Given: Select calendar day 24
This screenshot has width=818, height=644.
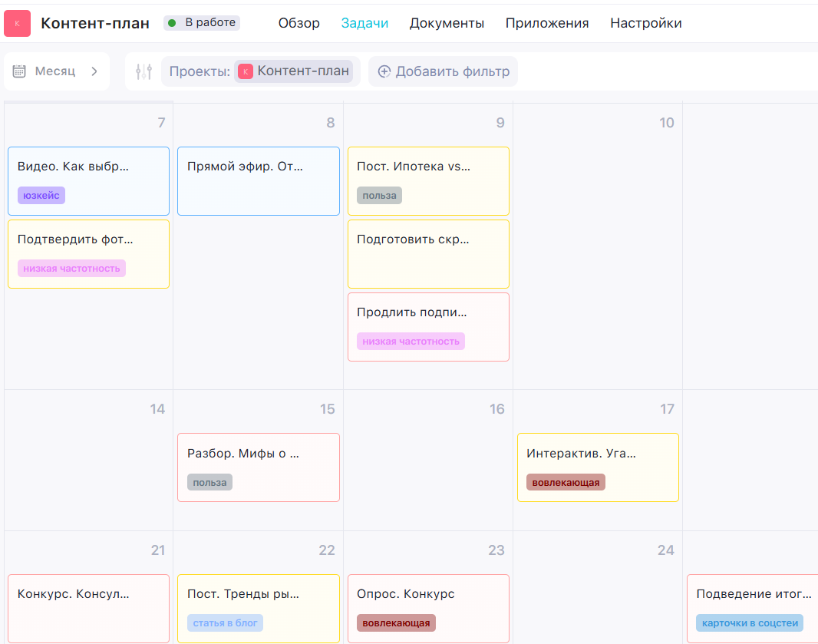Looking at the screenshot, I should click(666, 550).
